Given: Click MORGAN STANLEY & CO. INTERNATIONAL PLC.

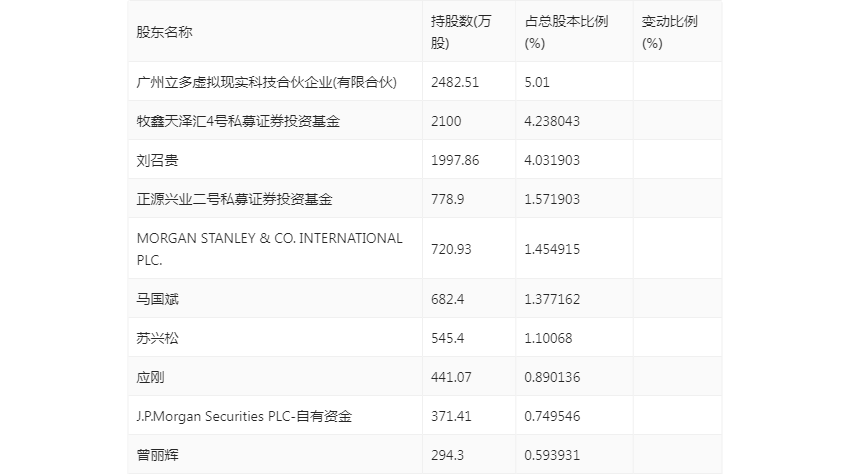Looking at the screenshot, I should tap(269, 249).
